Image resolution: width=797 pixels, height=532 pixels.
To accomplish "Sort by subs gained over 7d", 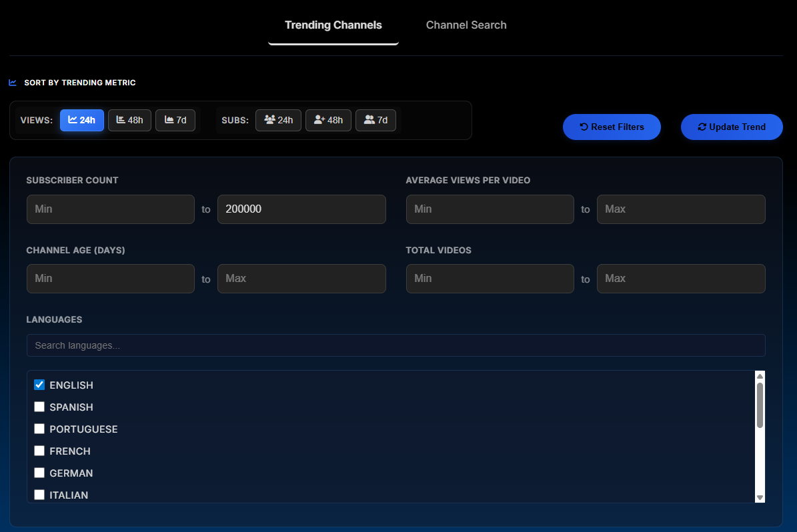I will tap(375, 121).
